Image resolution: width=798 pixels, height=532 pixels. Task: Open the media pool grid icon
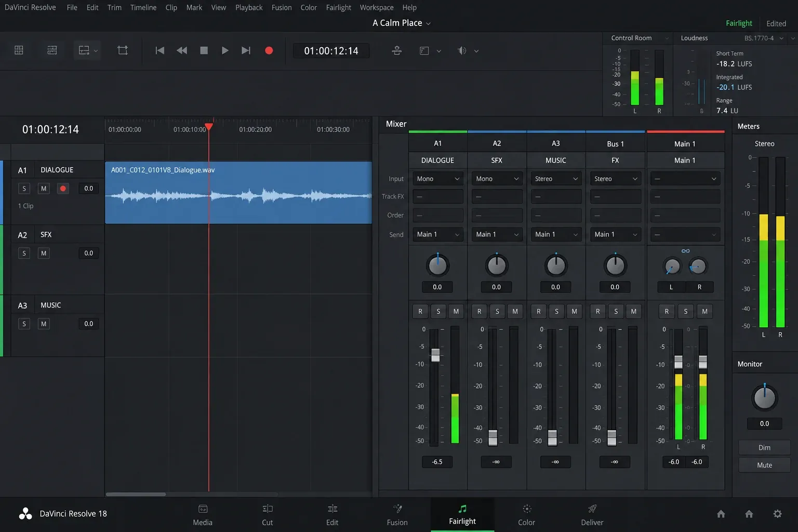(x=19, y=50)
